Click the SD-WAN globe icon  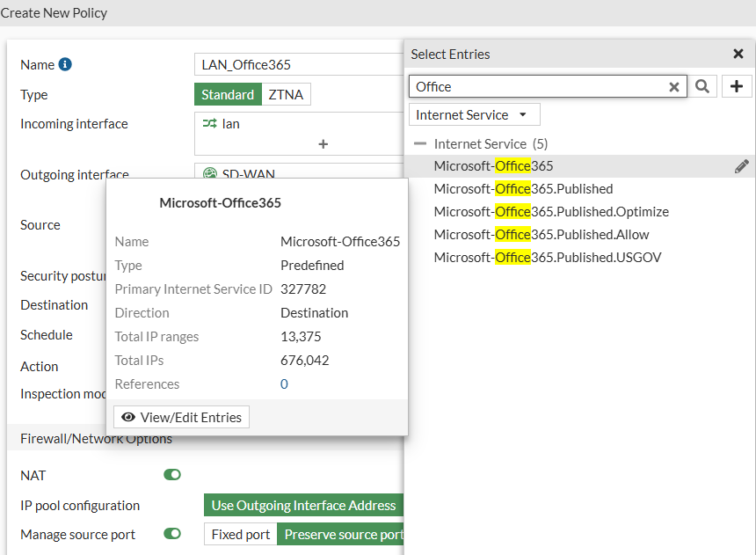(209, 174)
